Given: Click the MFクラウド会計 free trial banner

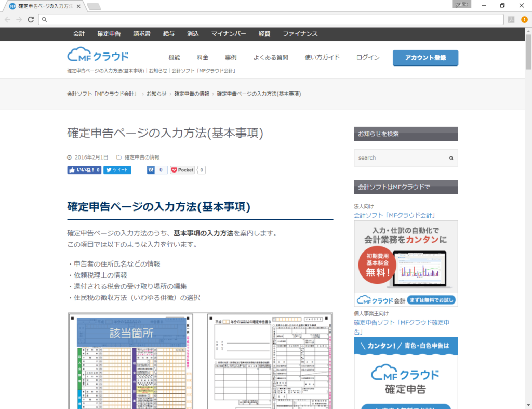Looking at the screenshot, I should (406, 263).
